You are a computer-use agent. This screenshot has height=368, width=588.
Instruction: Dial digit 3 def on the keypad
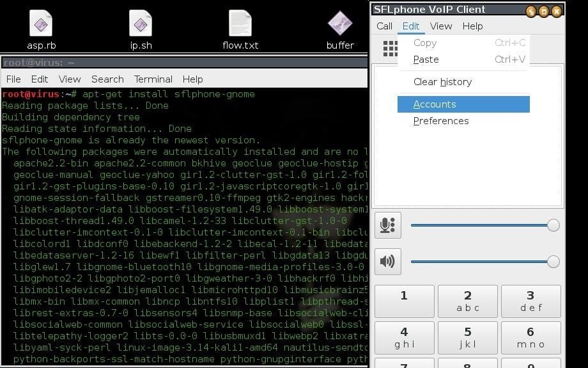[531, 301]
